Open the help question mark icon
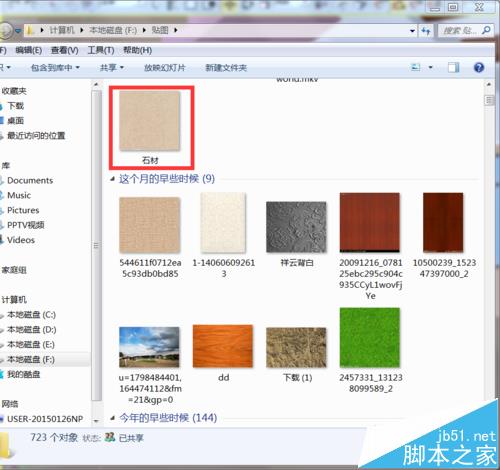Screen dimensions: 500x470 479,68
